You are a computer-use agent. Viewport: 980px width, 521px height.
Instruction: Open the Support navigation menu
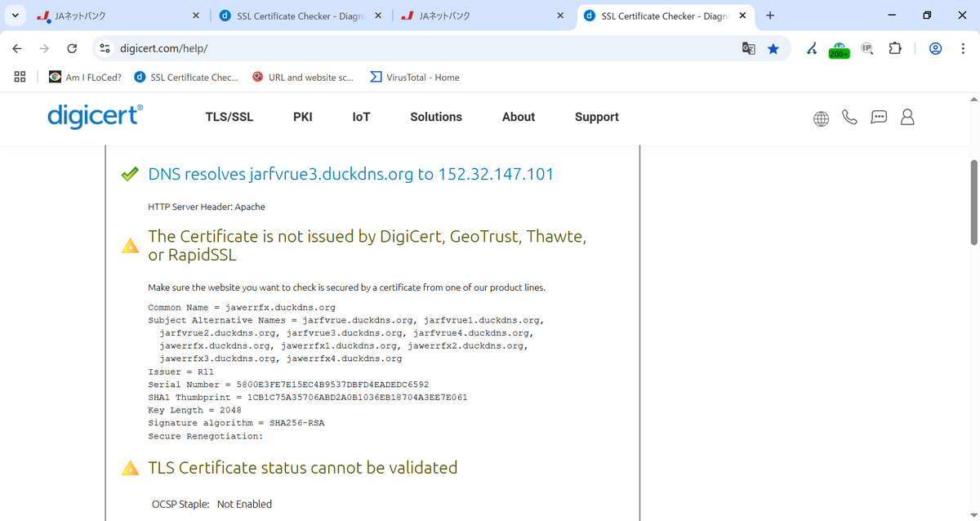[x=597, y=117]
